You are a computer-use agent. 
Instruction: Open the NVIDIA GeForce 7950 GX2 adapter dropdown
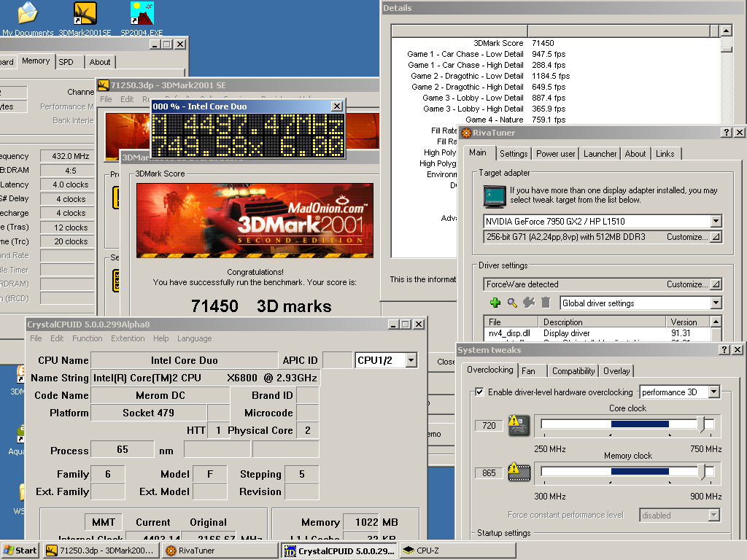click(x=716, y=221)
